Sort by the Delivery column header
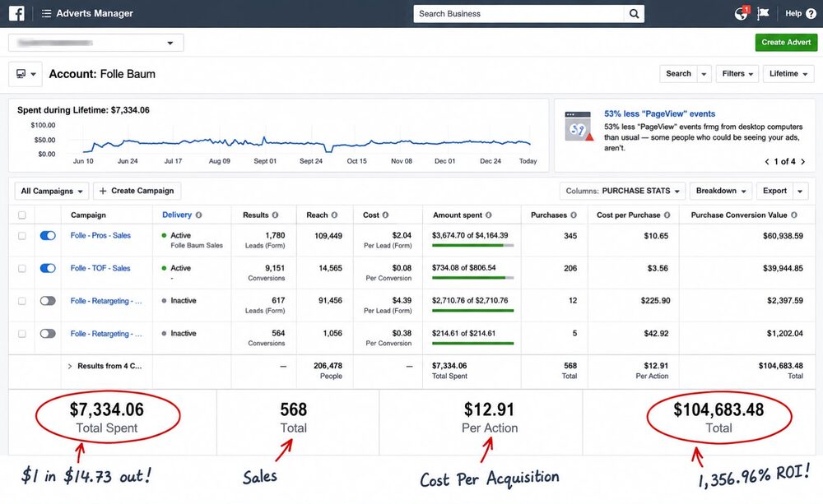Viewport: 823px width, 504px height. pos(177,215)
